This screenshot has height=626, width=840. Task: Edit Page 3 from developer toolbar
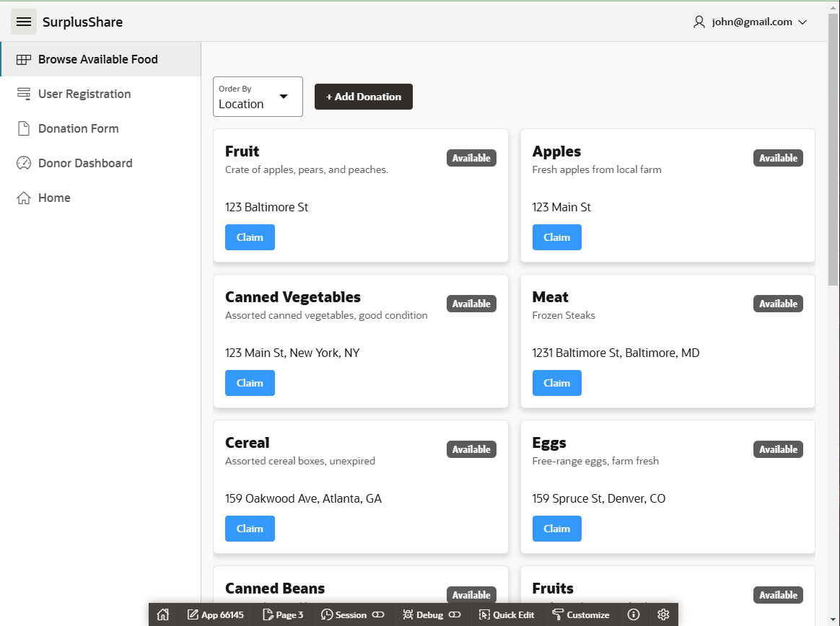click(283, 614)
